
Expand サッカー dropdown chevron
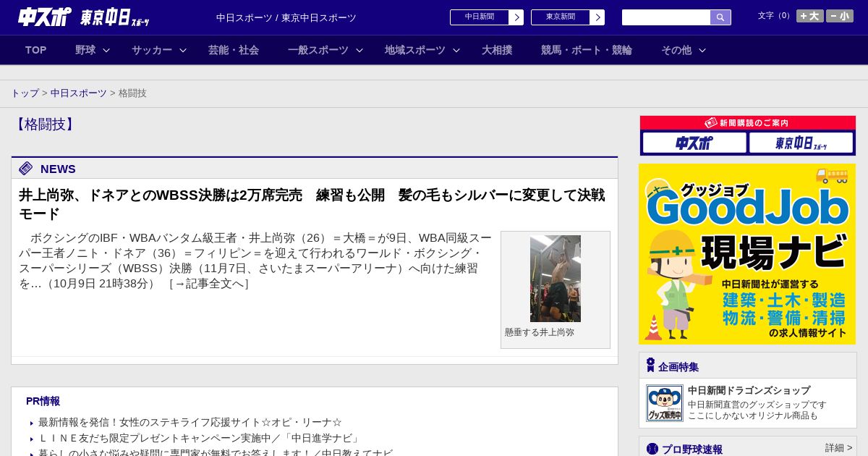183,50
